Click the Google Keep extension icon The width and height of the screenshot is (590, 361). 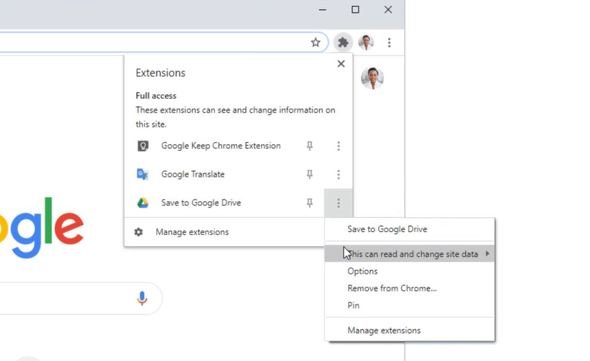pos(143,146)
